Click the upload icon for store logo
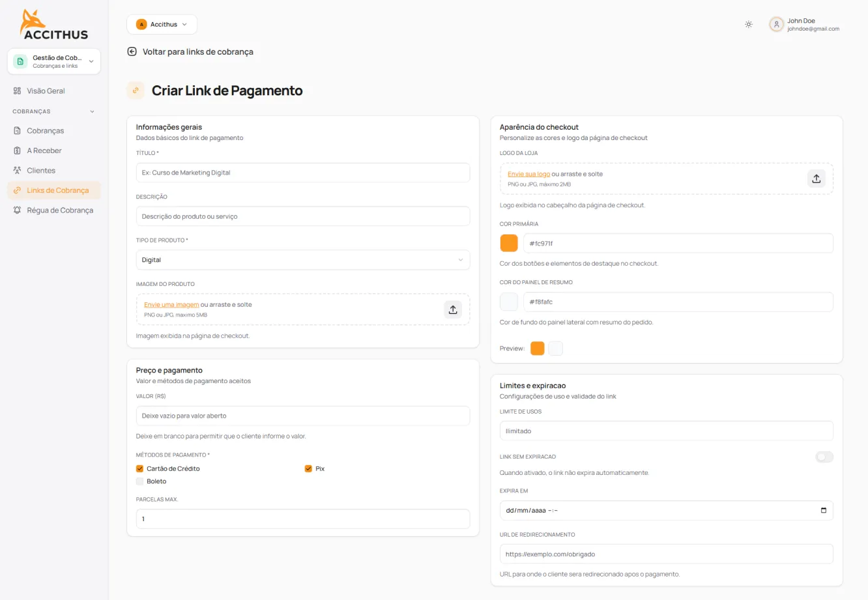Image resolution: width=868 pixels, height=600 pixels. click(817, 179)
